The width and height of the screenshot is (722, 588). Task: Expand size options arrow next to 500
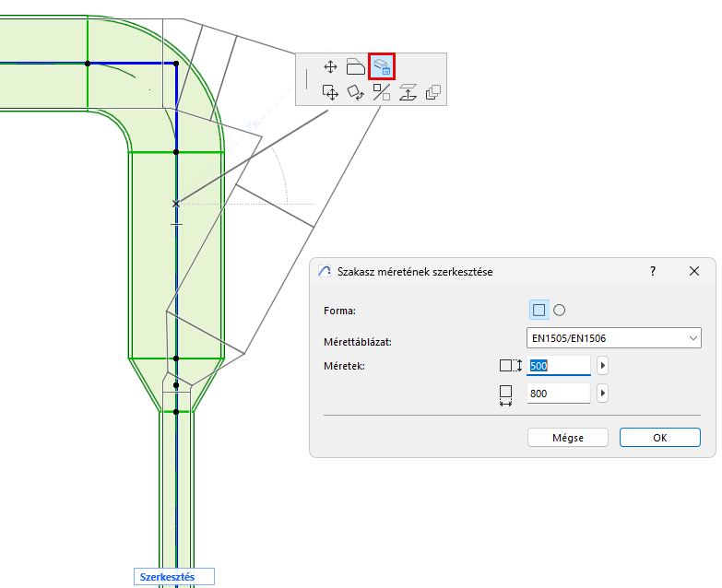tap(603, 366)
